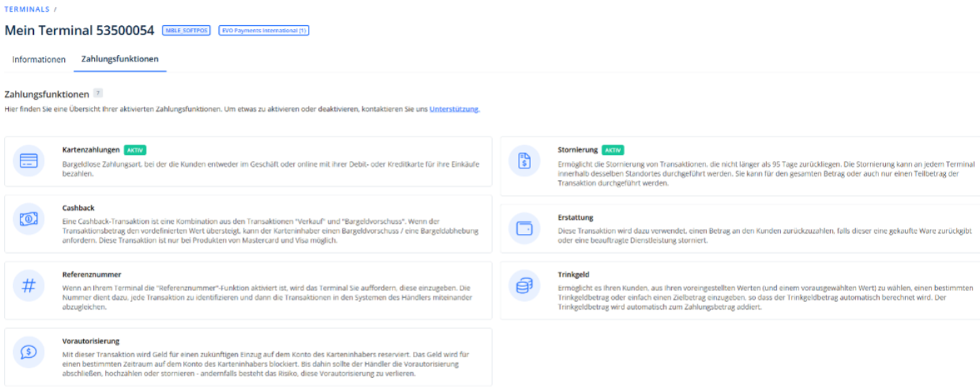
Task: Select the Zahlungsfunktionen tab
Action: (120, 59)
